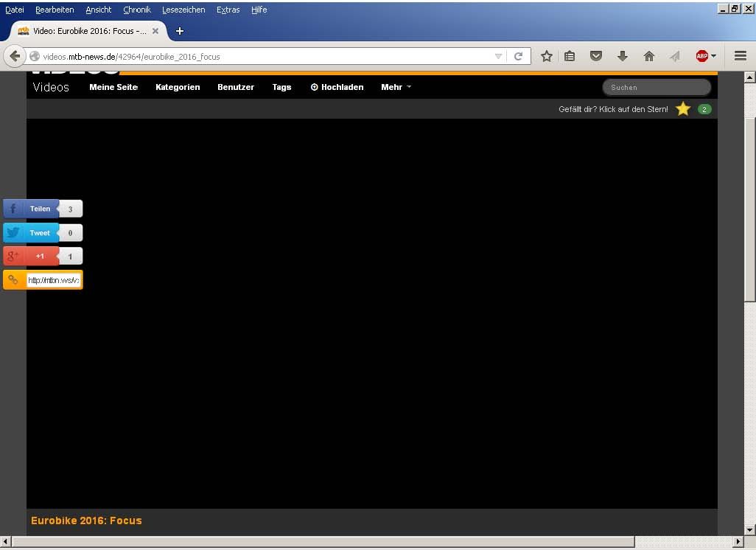Image resolution: width=756 pixels, height=550 pixels.
Task: Click the Google plus count 1
Action: click(71, 256)
